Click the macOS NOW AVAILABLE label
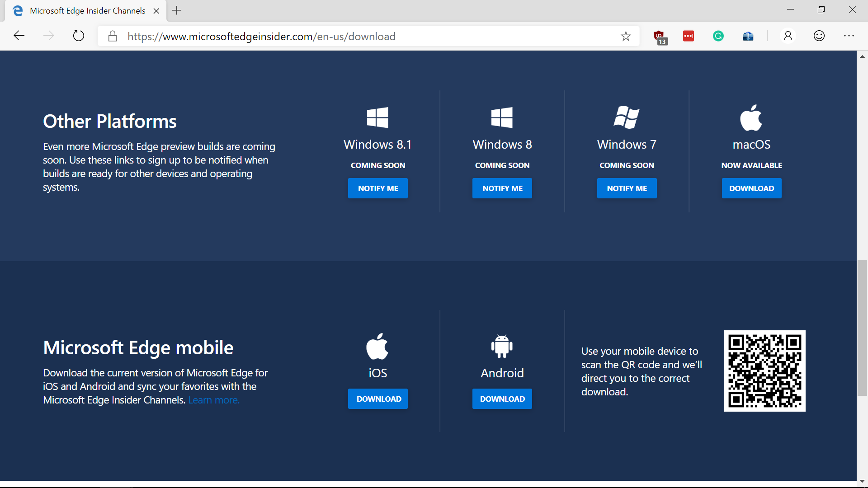This screenshot has height=488, width=868. click(x=751, y=165)
